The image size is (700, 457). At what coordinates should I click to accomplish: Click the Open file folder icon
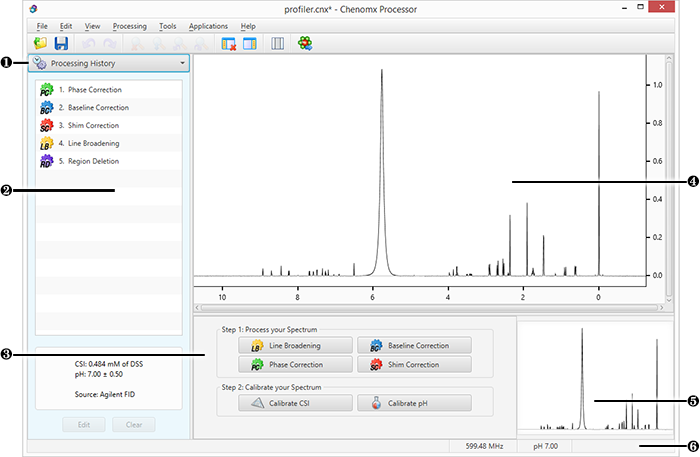click(x=40, y=44)
